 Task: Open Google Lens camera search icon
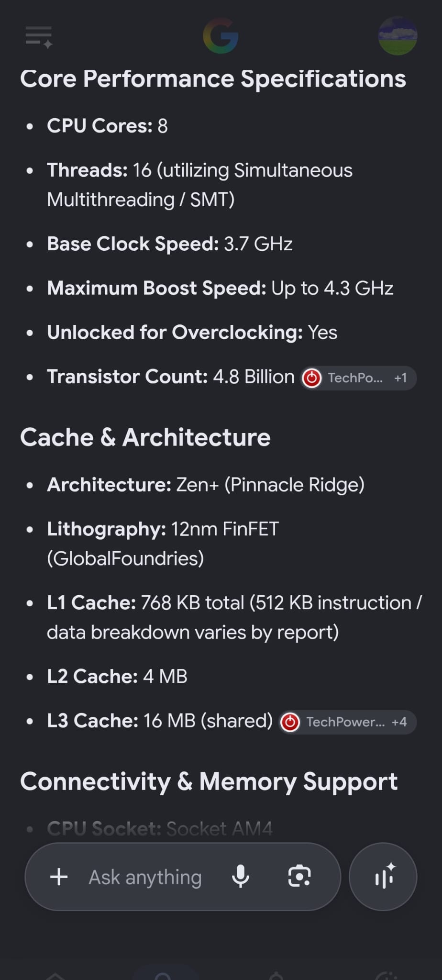pyautogui.click(x=299, y=877)
